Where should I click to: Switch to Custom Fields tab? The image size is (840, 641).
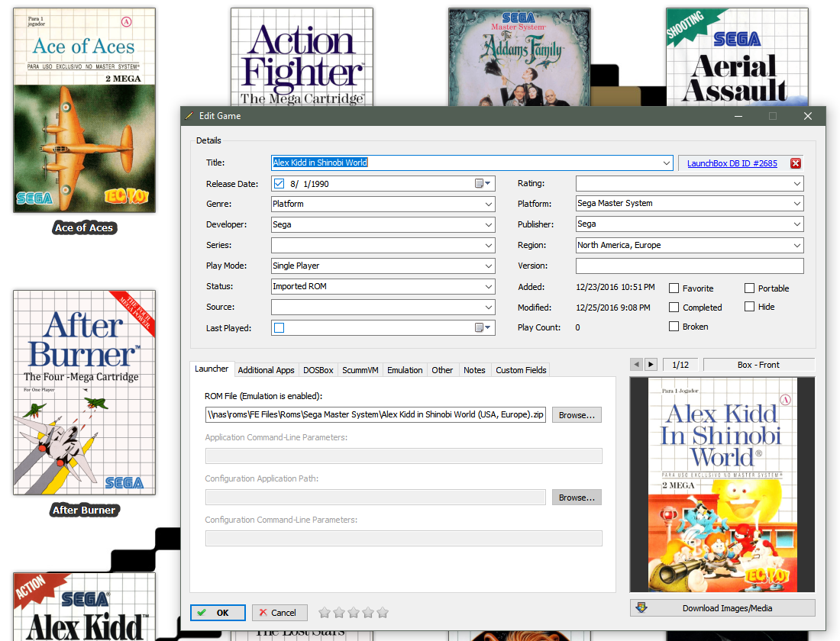click(x=522, y=370)
